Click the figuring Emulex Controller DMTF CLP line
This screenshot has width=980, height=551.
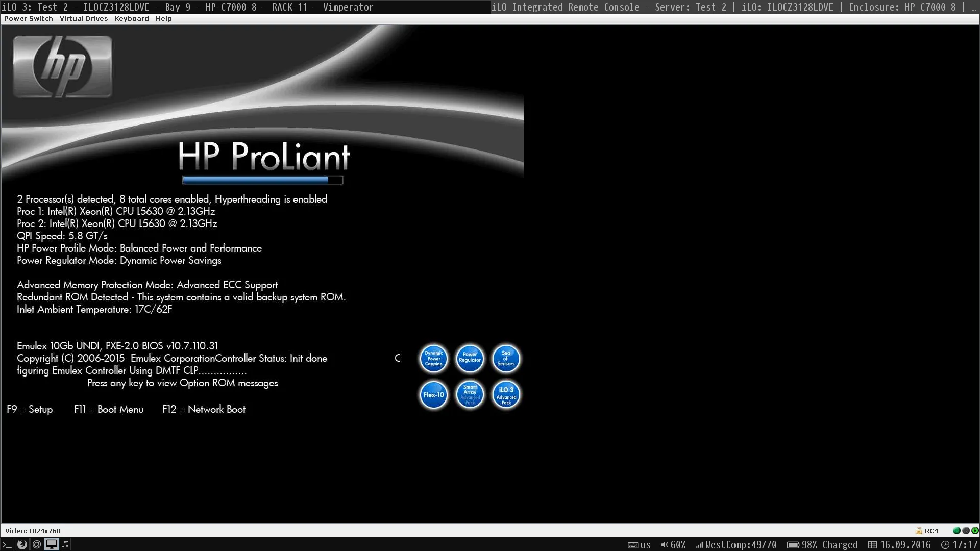click(132, 370)
